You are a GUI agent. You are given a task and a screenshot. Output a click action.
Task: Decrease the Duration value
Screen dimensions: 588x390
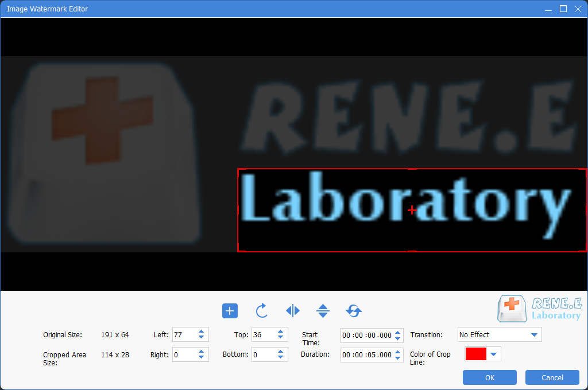[x=398, y=357]
